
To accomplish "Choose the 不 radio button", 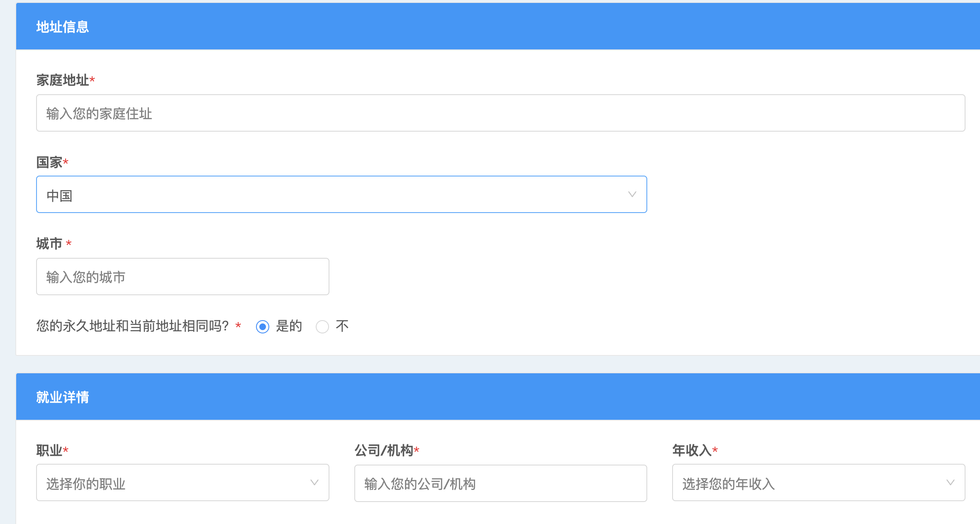I will (322, 327).
